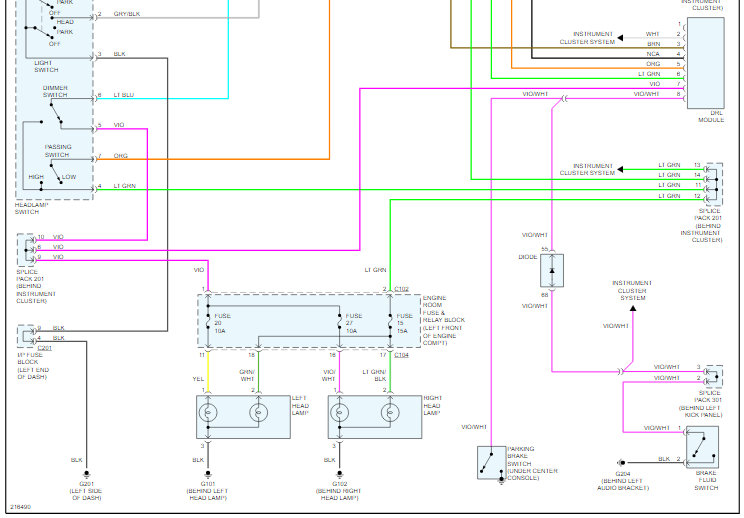Image resolution: width=744 pixels, height=518 pixels.
Task: Click the "GRN/WHT" wire label
Action: (x=247, y=375)
